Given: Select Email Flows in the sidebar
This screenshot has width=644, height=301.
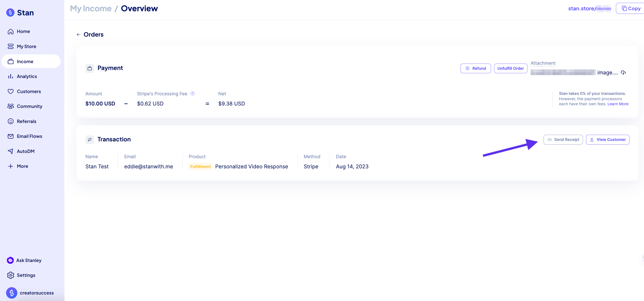Looking at the screenshot, I should (29, 136).
